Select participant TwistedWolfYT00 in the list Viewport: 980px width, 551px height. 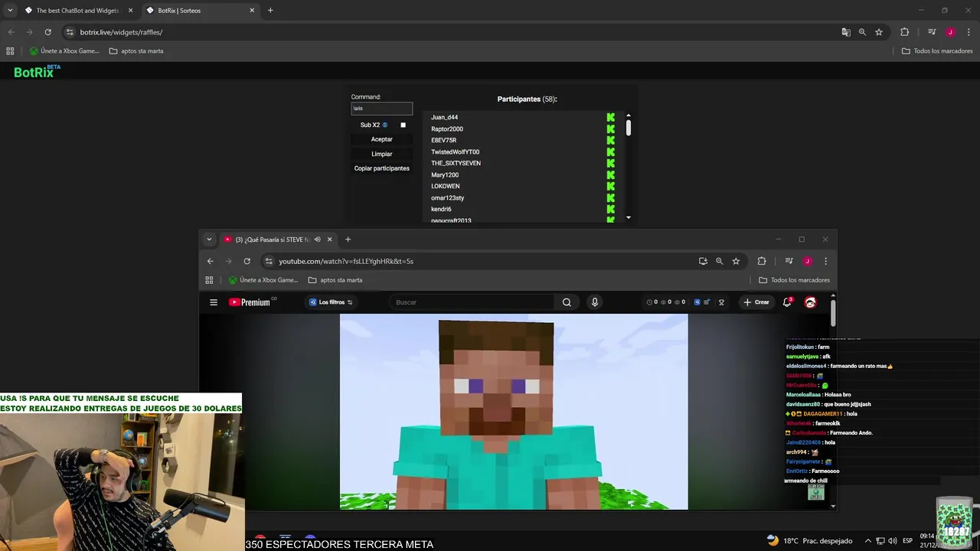455,152
